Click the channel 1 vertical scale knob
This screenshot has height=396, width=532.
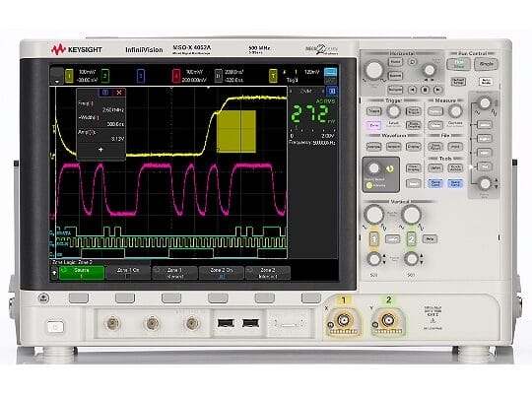click(x=374, y=215)
